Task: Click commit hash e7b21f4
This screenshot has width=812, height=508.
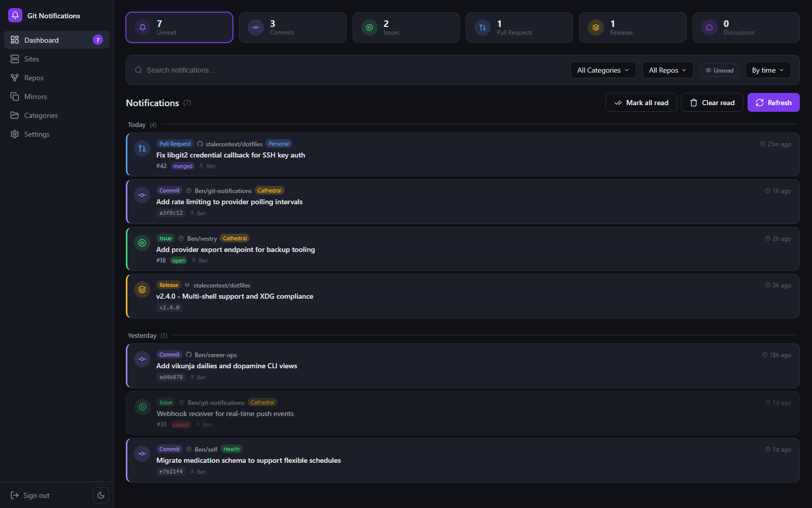Action: 171,471
